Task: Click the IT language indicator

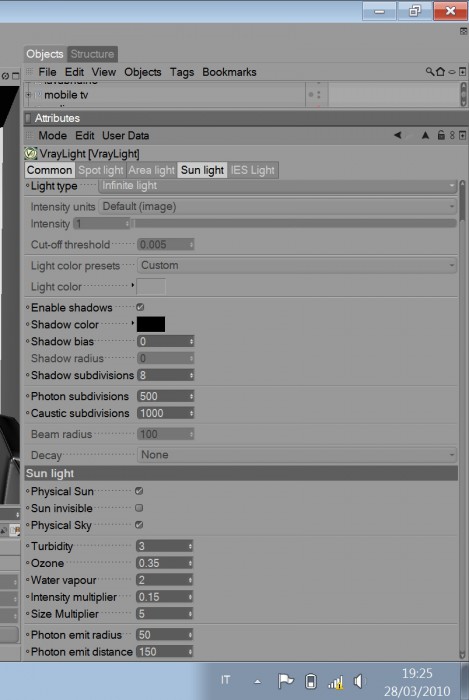Action: (x=225, y=680)
